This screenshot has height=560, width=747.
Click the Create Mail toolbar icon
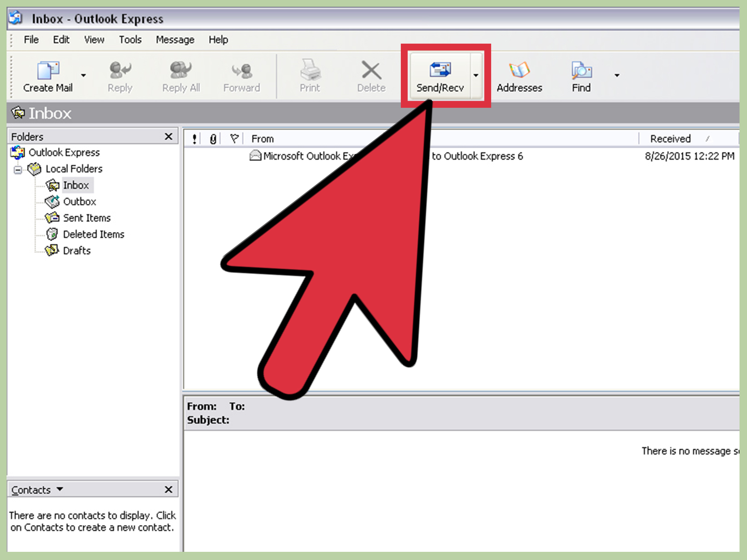point(48,70)
